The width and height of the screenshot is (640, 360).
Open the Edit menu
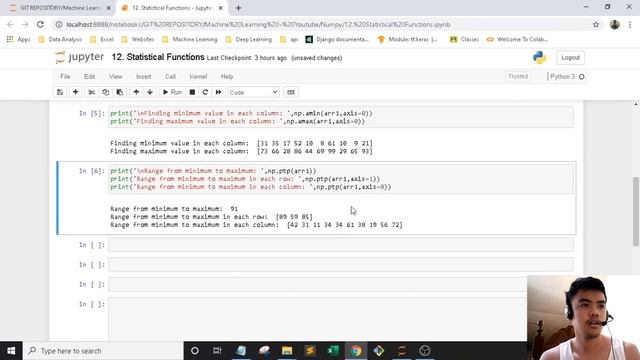(x=89, y=77)
